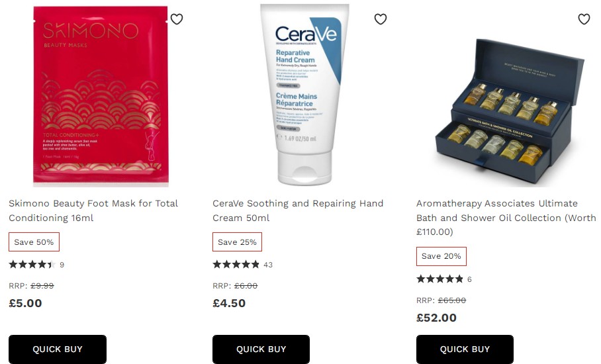601x364 pixels.
Task: Select the Save 50% badge
Action: 34,242
